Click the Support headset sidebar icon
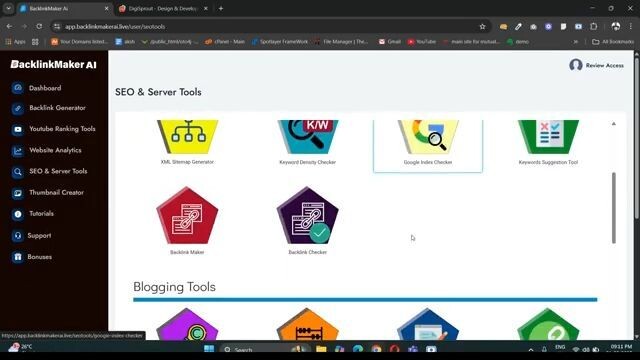 [18, 236]
